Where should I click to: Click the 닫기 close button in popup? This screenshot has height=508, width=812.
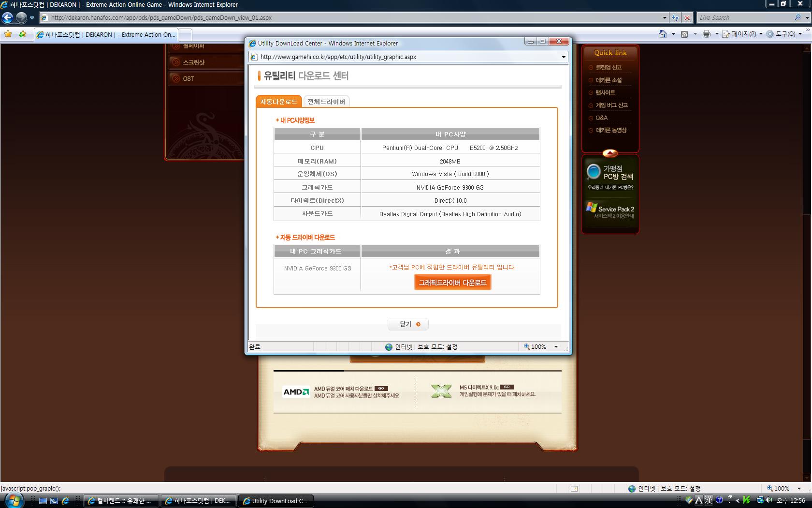tap(408, 324)
